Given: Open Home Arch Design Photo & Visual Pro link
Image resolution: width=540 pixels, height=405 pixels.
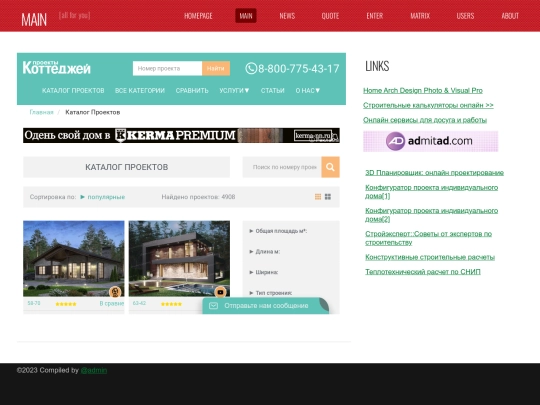Looking at the screenshot, I should tap(423, 91).
